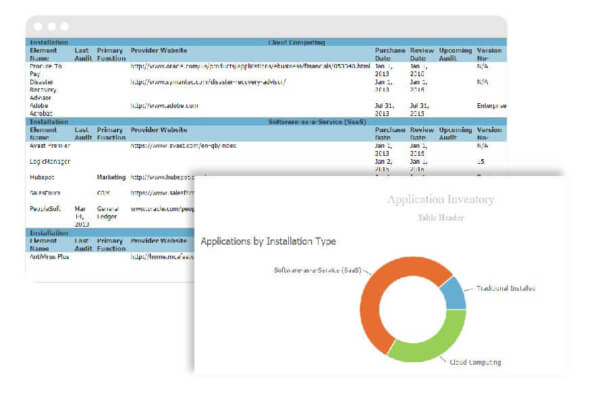
Task: Select the PeopleSoft element name
Action: (45, 209)
